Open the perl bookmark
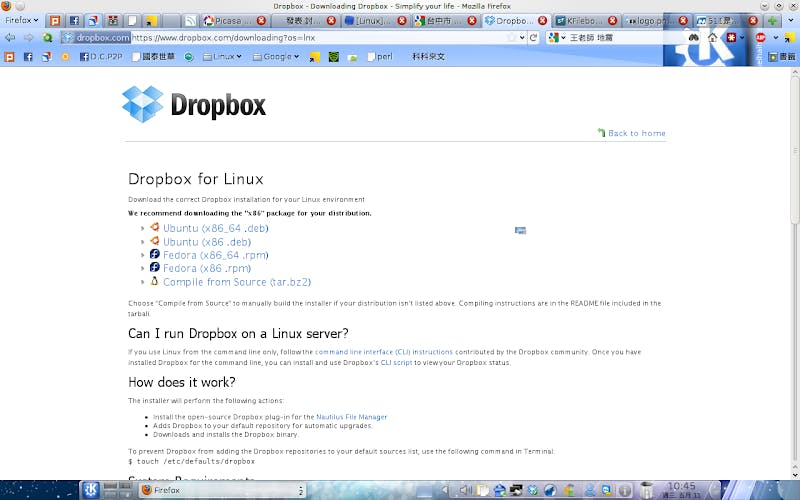800x500 pixels. coord(380,57)
